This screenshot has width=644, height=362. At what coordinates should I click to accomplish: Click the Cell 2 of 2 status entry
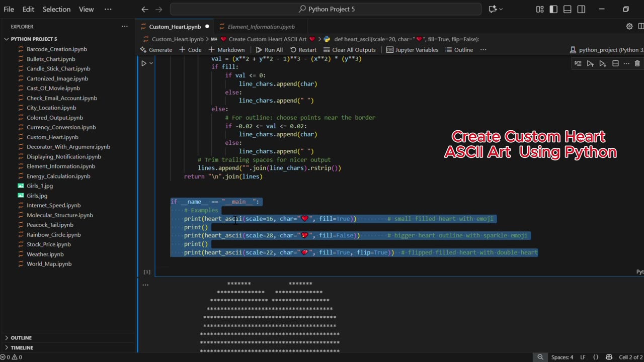click(631, 357)
